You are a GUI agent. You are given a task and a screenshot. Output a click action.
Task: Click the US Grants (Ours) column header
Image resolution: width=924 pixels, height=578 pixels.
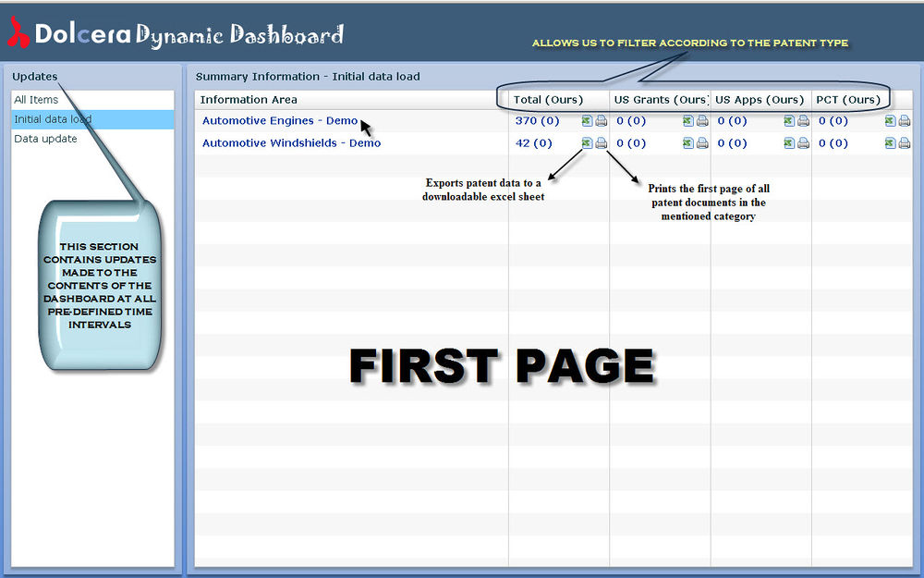[660, 100]
